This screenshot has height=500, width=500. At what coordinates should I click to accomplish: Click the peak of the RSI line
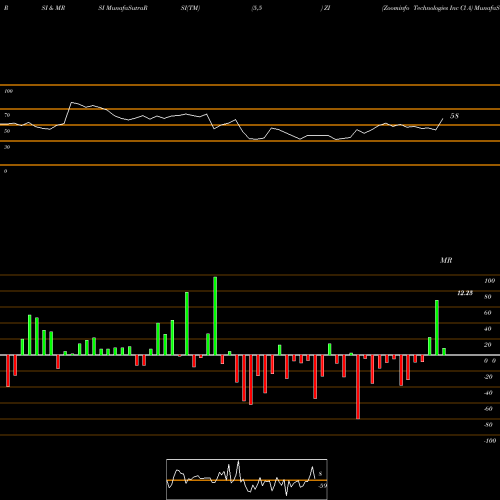pos(72,102)
